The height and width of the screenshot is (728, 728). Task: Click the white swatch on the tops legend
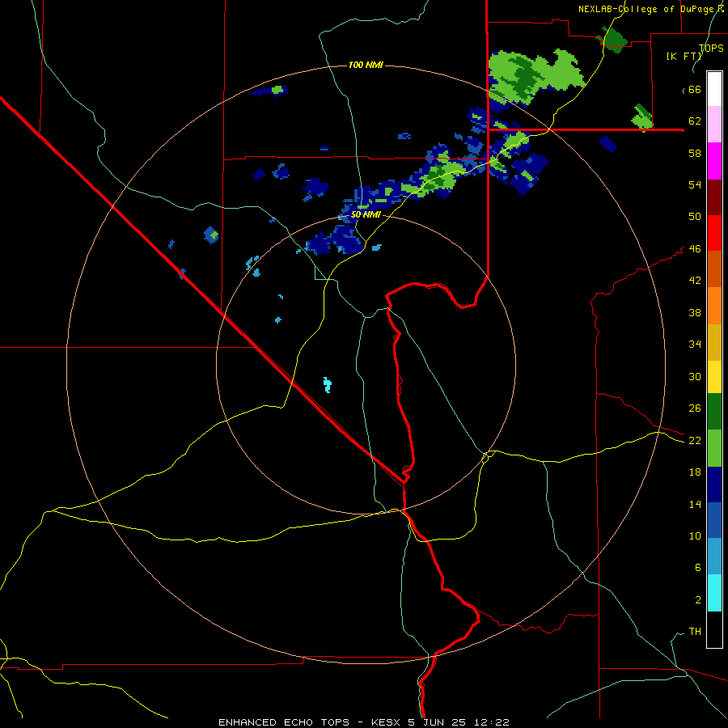[x=714, y=89]
